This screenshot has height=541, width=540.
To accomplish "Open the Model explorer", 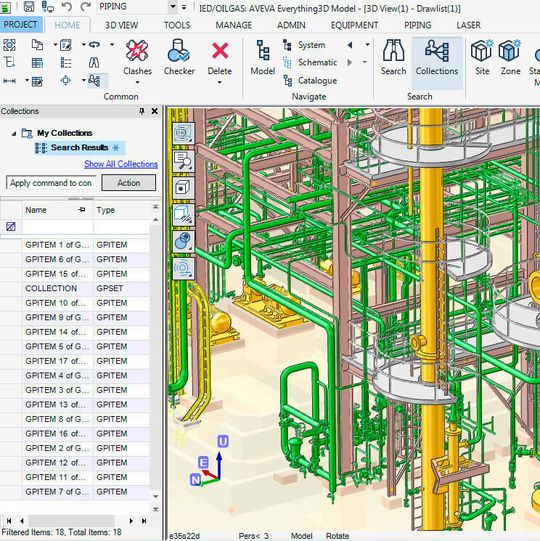I will tap(263, 58).
